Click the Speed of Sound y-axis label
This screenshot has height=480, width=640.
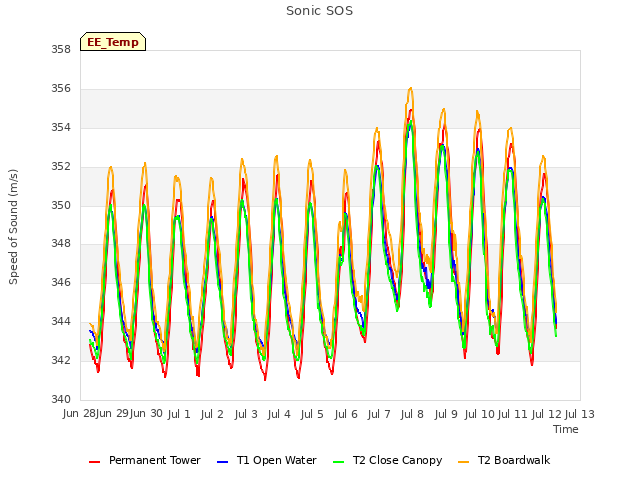[x=13, y=227]
